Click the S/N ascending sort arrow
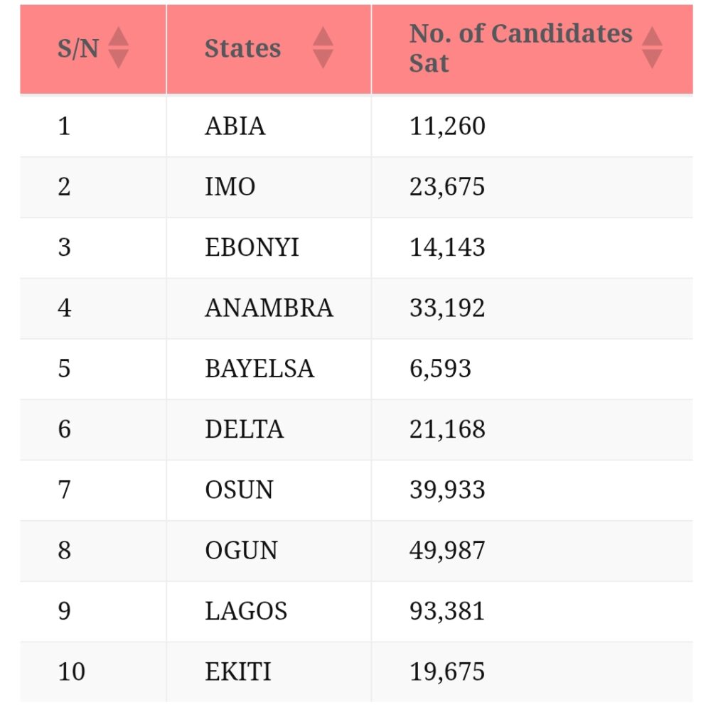The height and width of the screenshot is (712, 728). pos(118,36)
